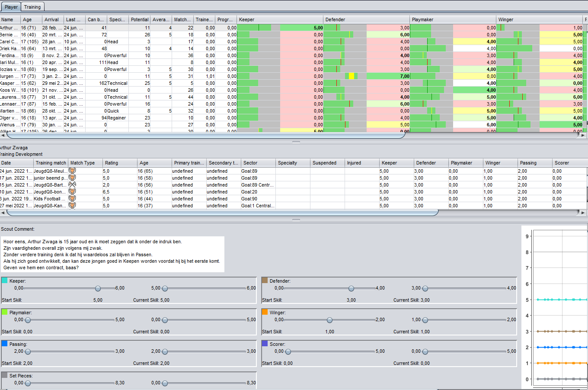This screenshot has width=588, height=390.
Task: Click the Defender current skill slider handle
Action: click(425, 289)
